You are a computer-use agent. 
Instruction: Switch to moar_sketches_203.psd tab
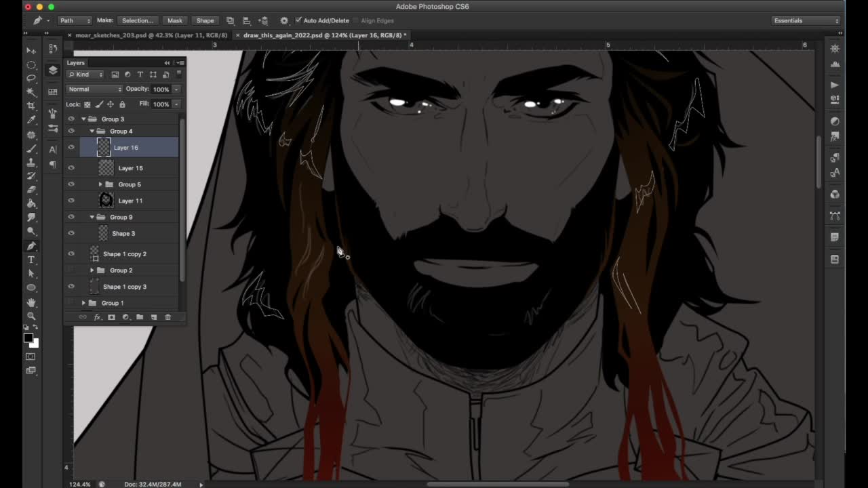click(x=151, y=35)
